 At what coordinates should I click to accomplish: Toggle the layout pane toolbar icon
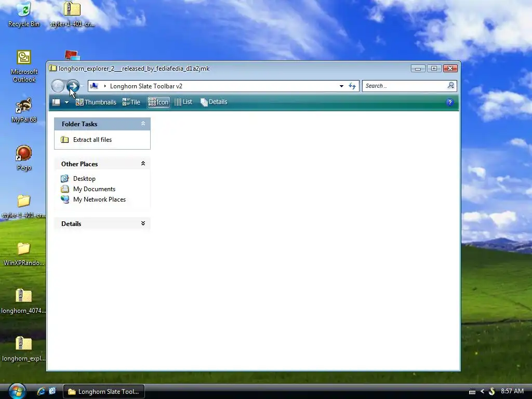tap(56, 102)
